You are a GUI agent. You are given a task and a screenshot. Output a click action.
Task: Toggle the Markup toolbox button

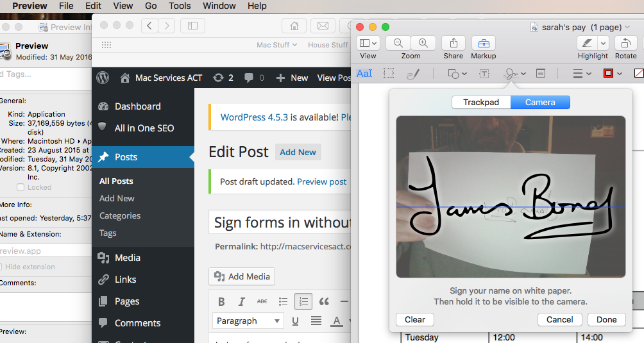click(x=484, y=44)
